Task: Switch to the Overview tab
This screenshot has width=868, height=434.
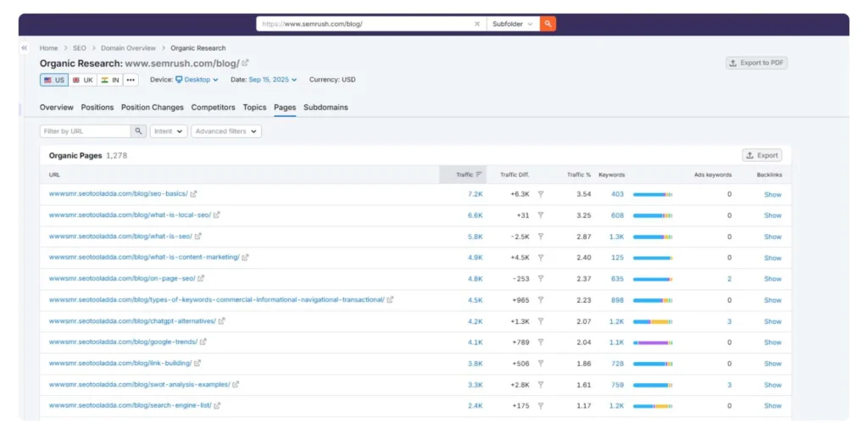Action: pos(57,108)
